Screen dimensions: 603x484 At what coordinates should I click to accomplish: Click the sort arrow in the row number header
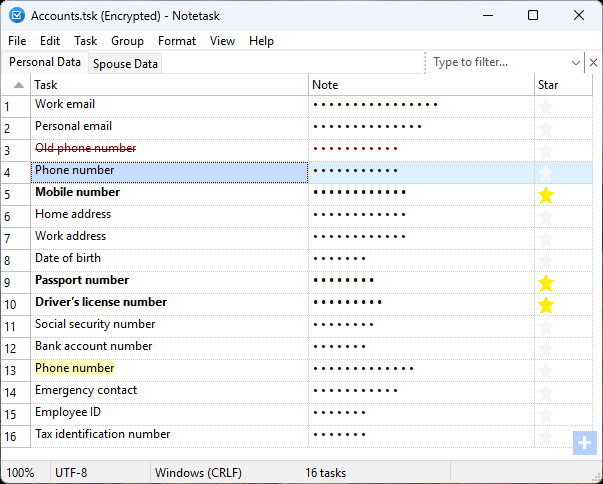pyautogui.click(x=17, y=85)
